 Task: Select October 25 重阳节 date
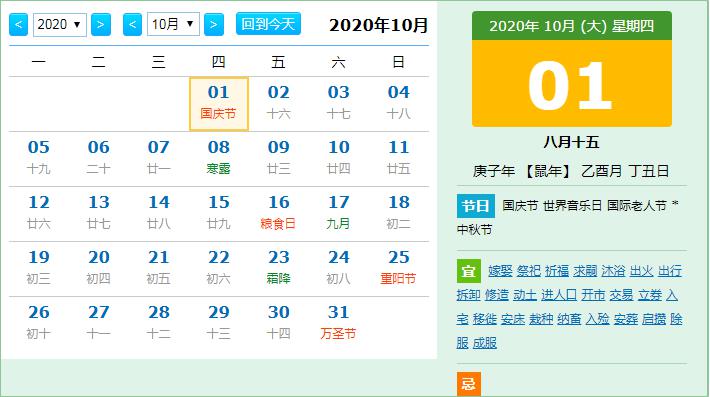pyautogui.click(x=398, y=268)
